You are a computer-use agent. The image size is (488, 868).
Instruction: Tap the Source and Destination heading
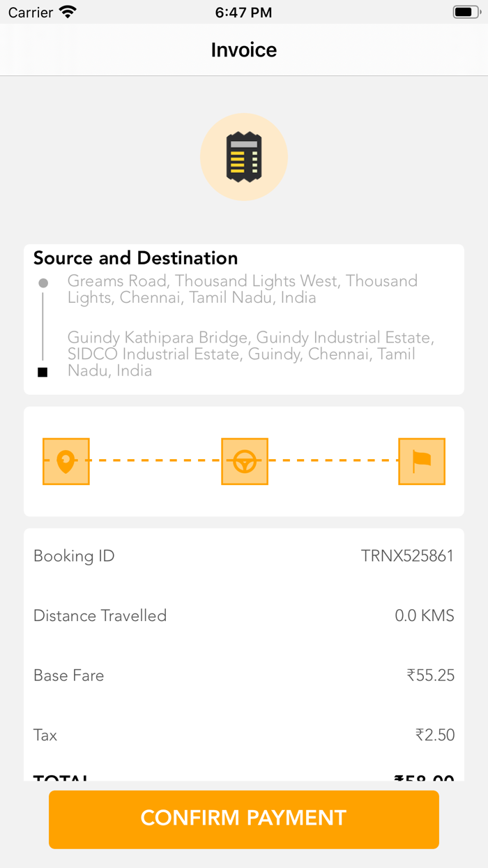click(x=135, y=258)
